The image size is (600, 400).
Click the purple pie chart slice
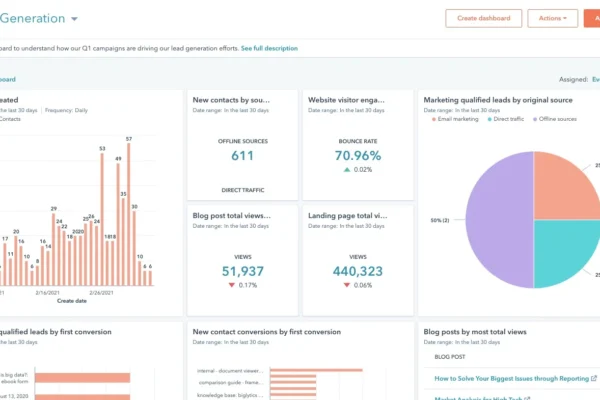497,220
